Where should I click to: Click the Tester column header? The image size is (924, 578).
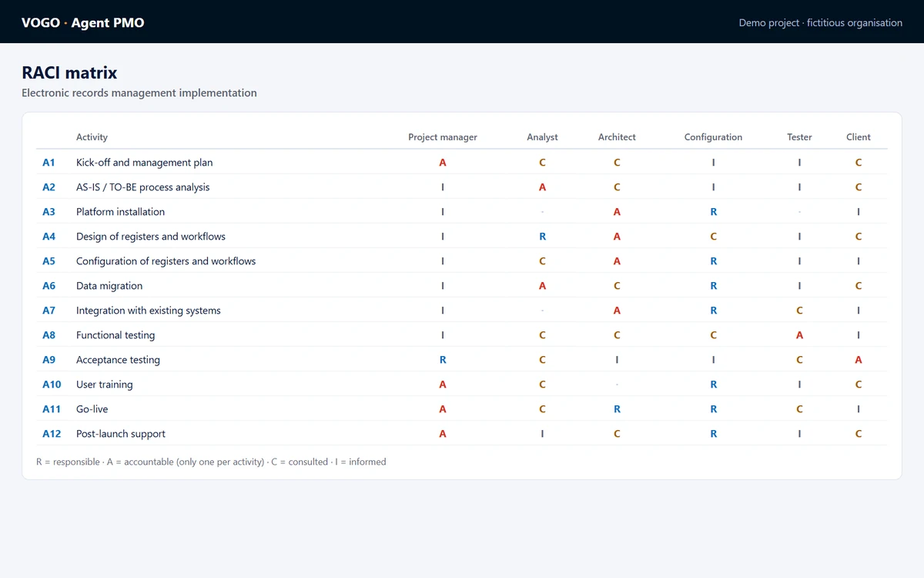(799, 137)
